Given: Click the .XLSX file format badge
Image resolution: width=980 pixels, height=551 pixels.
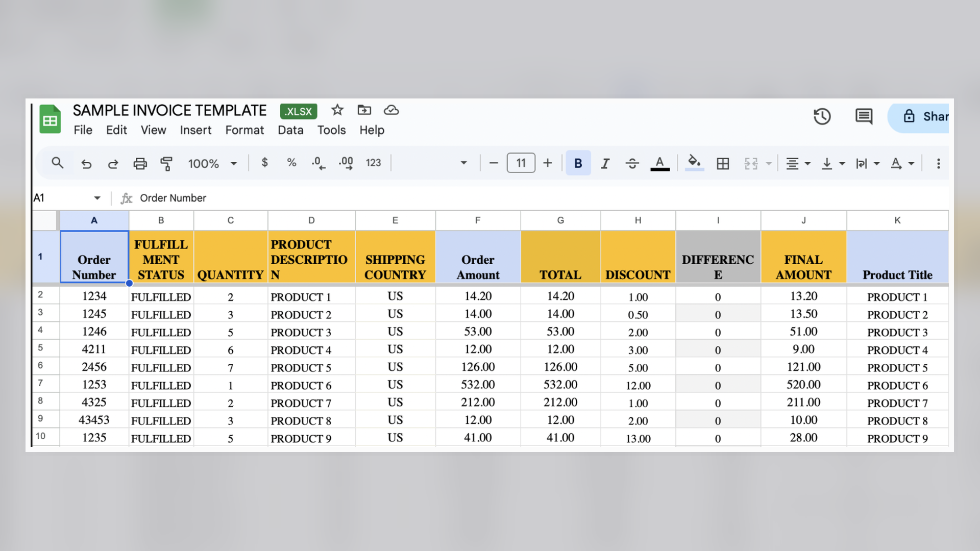Looking at the screenshot, I should click(x=299, y=111).
